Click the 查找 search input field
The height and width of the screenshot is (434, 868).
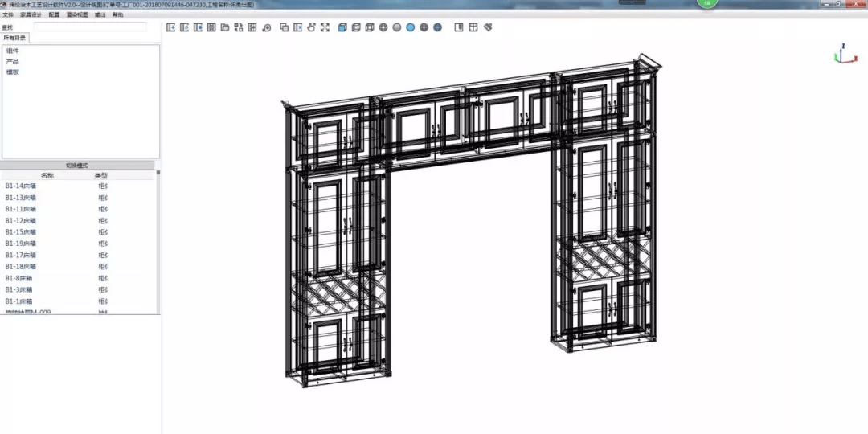coord(90,27)
